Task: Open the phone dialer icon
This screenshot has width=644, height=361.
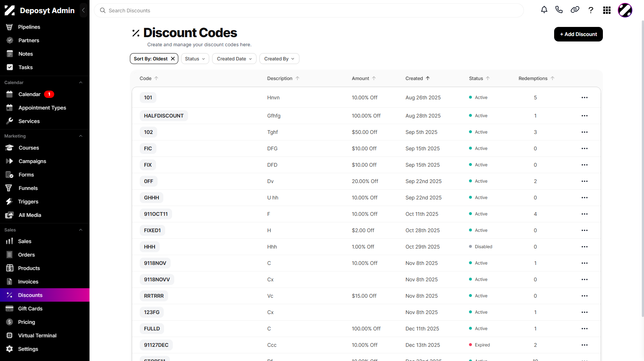Action: click(x=559, y=10)
